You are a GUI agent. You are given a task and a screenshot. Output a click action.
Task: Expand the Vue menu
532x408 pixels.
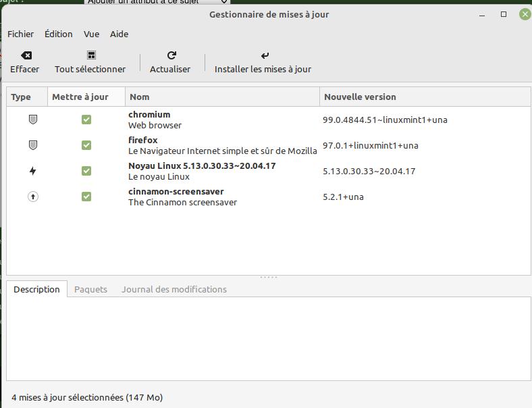click(91, 34)
